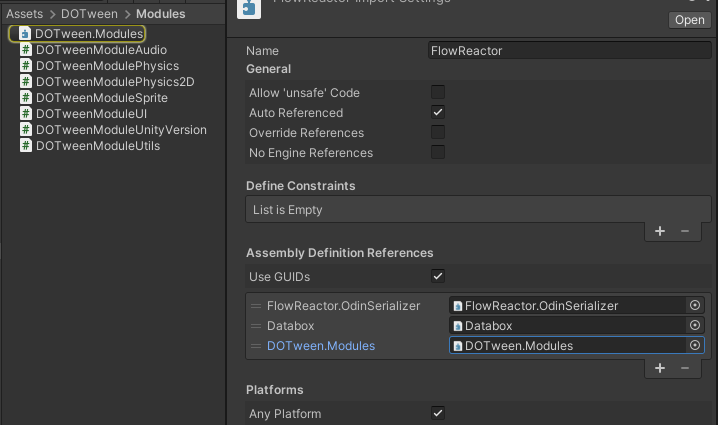The width and height of the screenshot is (718, 425).
Task: Toggle the No Engine References checkbox
Action: [438, 153]
